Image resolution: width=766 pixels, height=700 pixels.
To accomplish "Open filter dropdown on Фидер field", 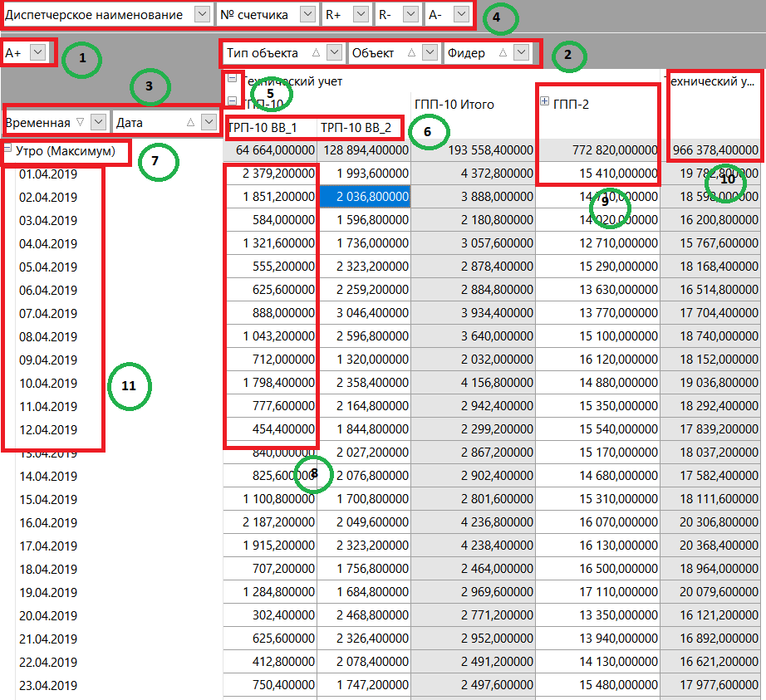I will pos(521,53).
